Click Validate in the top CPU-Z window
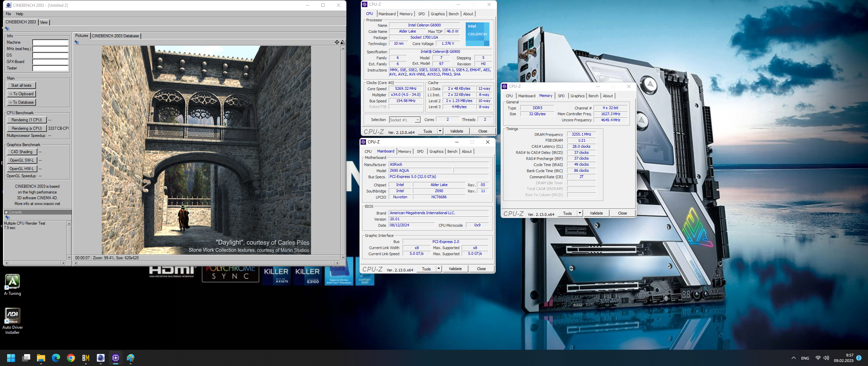 457,131
